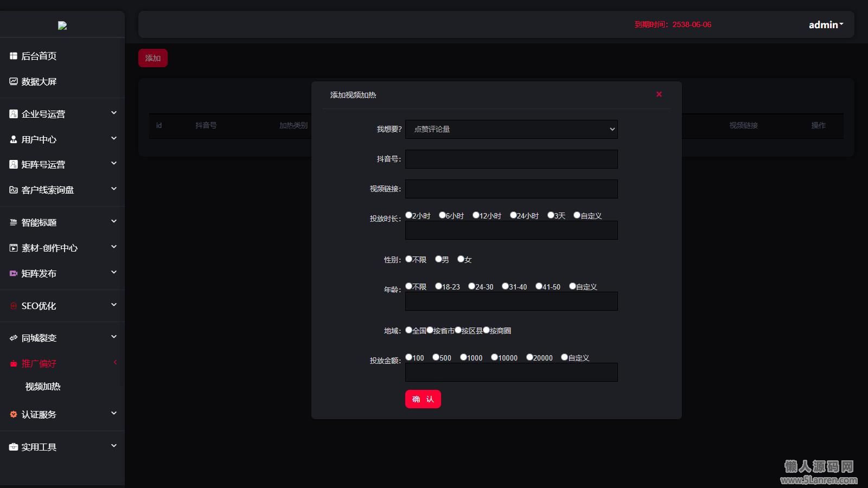Click the 企业号运营 sidebar icon
This screenshot has height=488, width=868.
[x=14, y=114]
